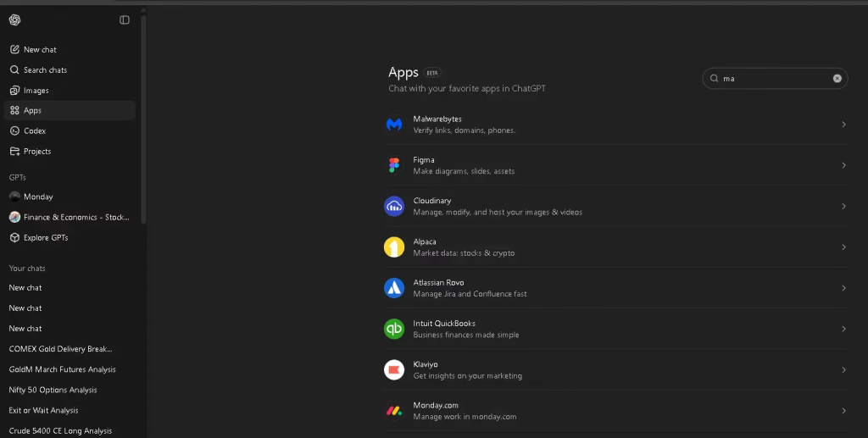Expand the Malwarebytes row chevron
Viewport: 868px width, 438px height.
(843, 125)
